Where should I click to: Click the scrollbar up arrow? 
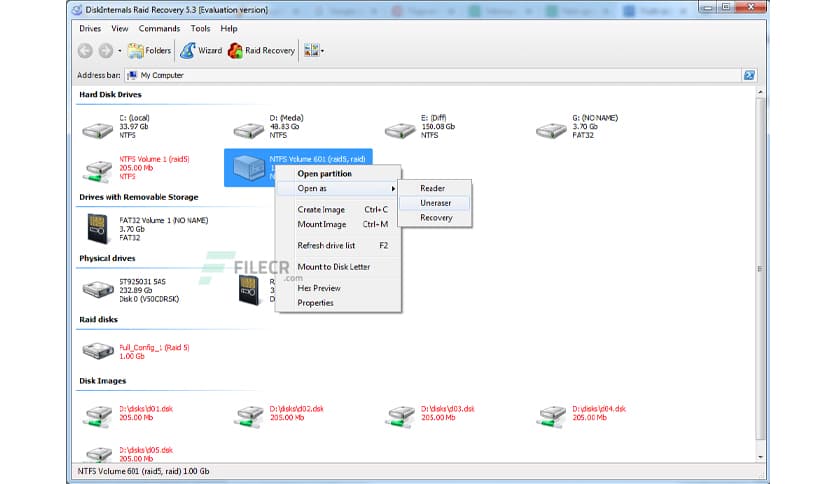point(760,92)
